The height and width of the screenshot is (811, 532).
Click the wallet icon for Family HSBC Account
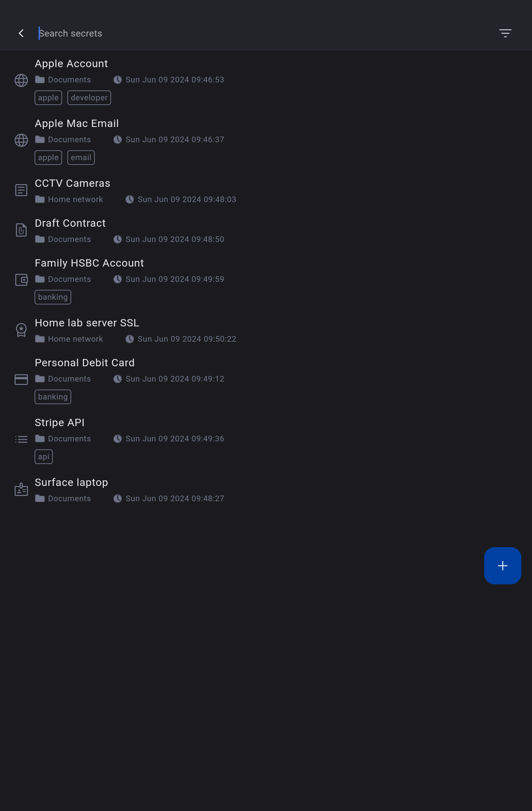click(21, 280)
